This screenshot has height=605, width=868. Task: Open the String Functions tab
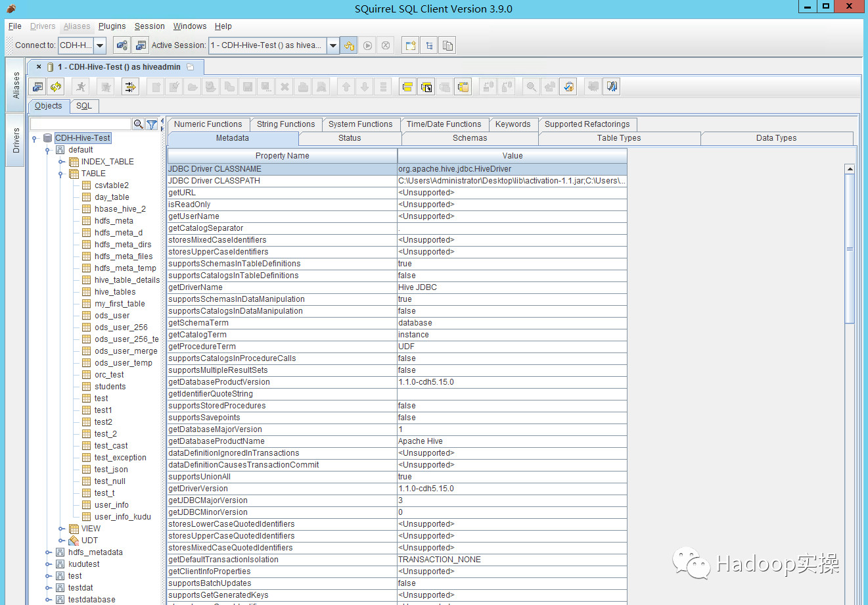pyautogui.click(x=286, y=124)
